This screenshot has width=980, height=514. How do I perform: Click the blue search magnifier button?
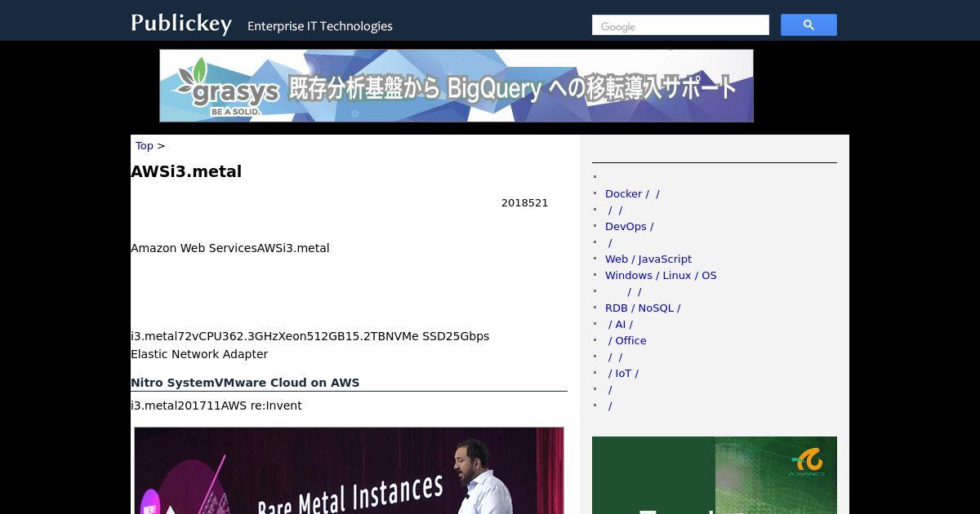click(x=808, y=25)
